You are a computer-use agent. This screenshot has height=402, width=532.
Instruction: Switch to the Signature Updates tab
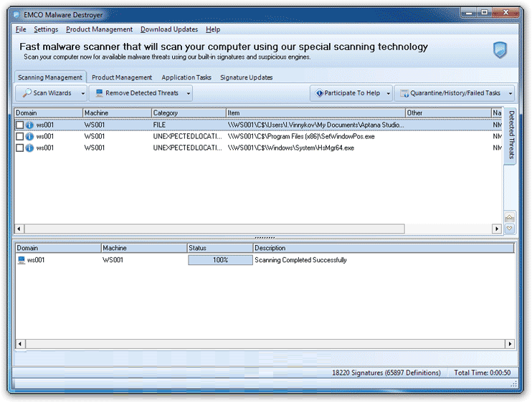click(x=247, y=77)
